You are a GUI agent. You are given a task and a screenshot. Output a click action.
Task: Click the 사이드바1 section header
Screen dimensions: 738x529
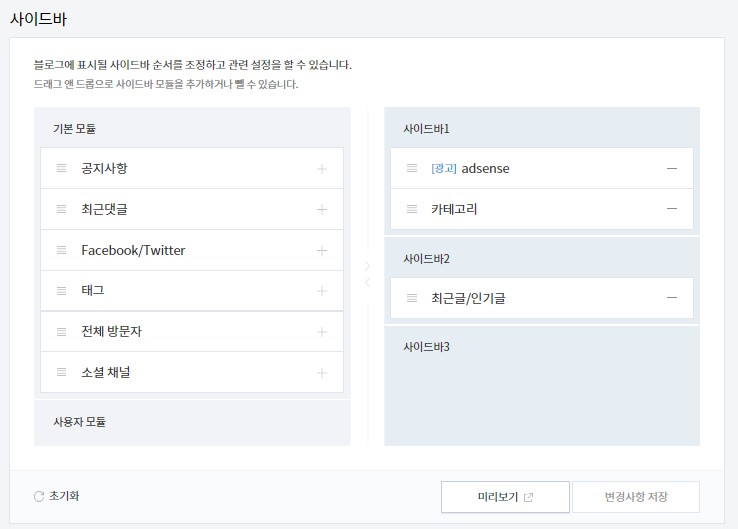pos(426,128)
